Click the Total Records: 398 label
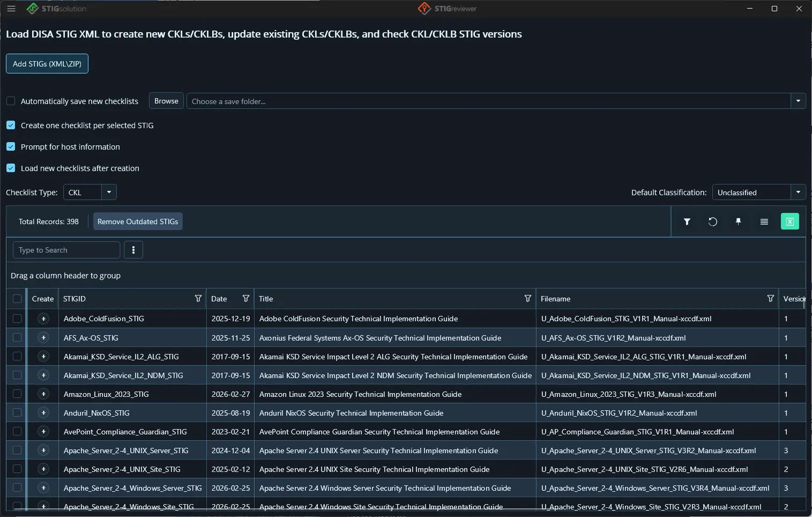 (49, 221)
